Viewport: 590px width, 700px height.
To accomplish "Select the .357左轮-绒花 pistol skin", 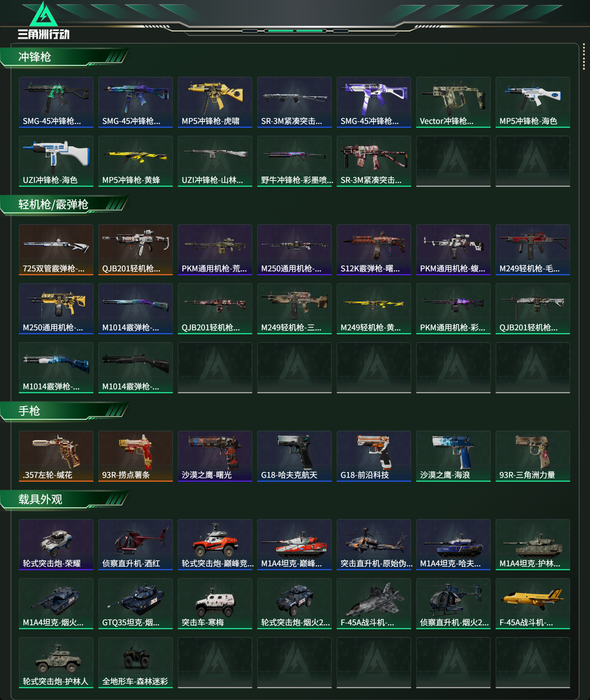I will (56, 456).
